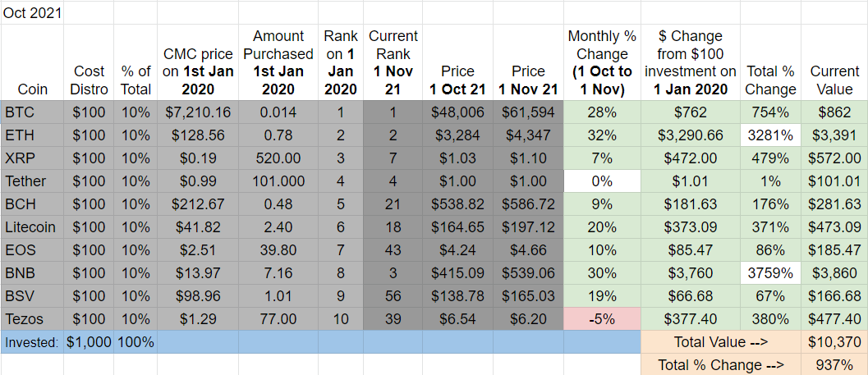Select the ETH coin cell

pos(33,135)
